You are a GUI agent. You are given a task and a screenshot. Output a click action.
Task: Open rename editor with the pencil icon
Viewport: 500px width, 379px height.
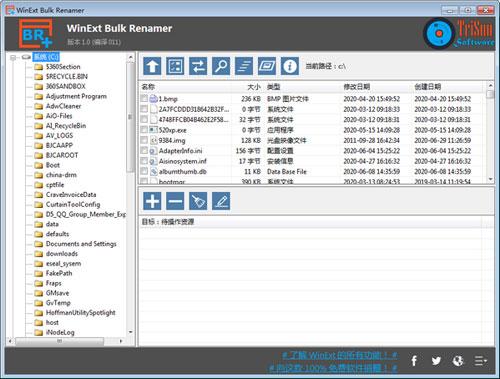221,201
